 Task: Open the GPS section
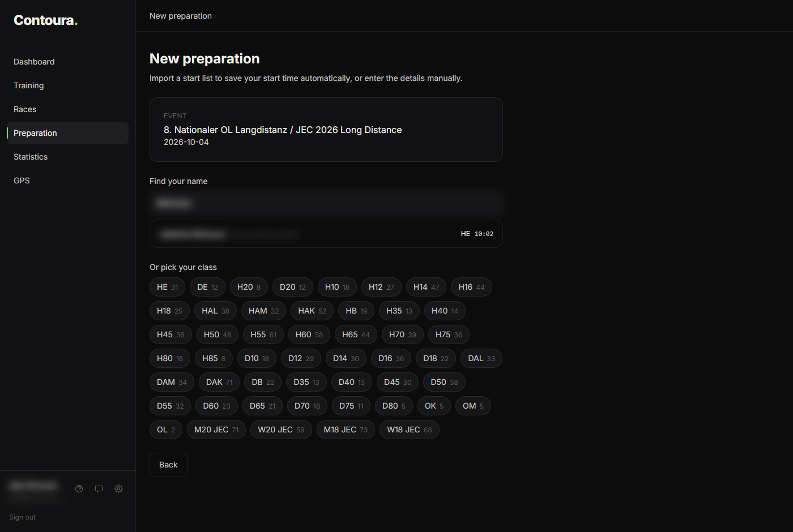(x=67, y=181)
